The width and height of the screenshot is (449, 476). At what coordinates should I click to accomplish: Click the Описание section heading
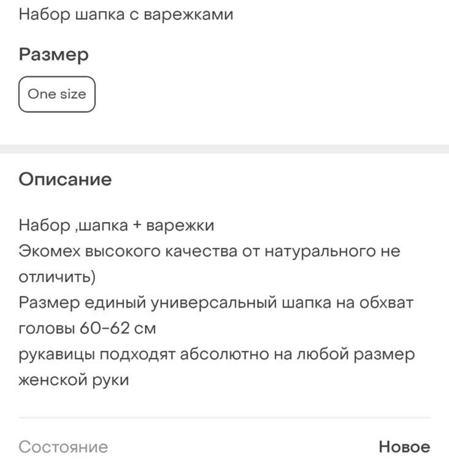coord(65,179)
